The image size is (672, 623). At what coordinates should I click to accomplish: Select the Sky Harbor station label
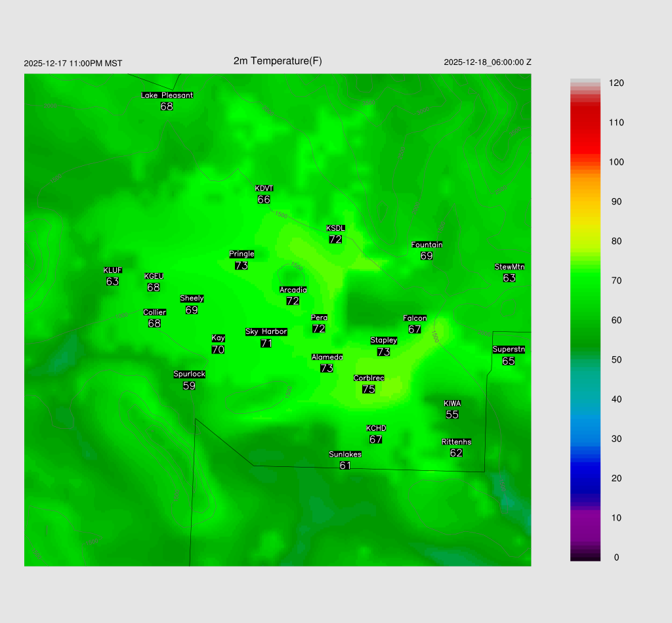266,332
